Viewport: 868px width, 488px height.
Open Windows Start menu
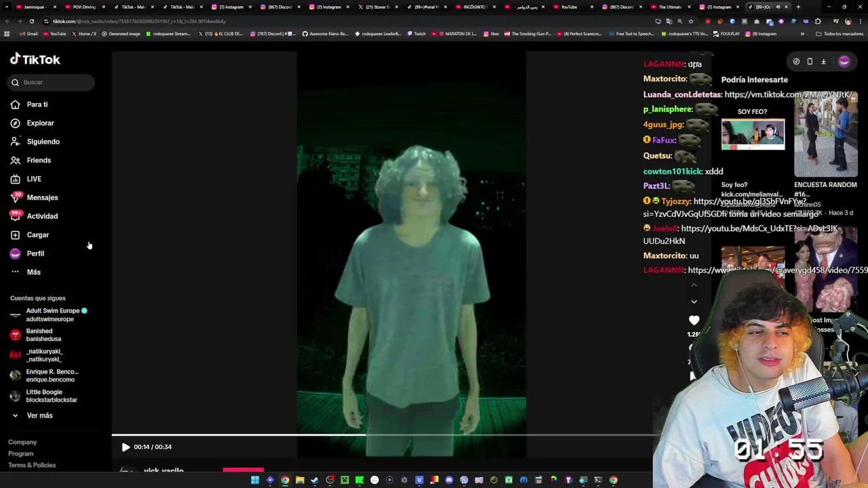coord(255,480)
